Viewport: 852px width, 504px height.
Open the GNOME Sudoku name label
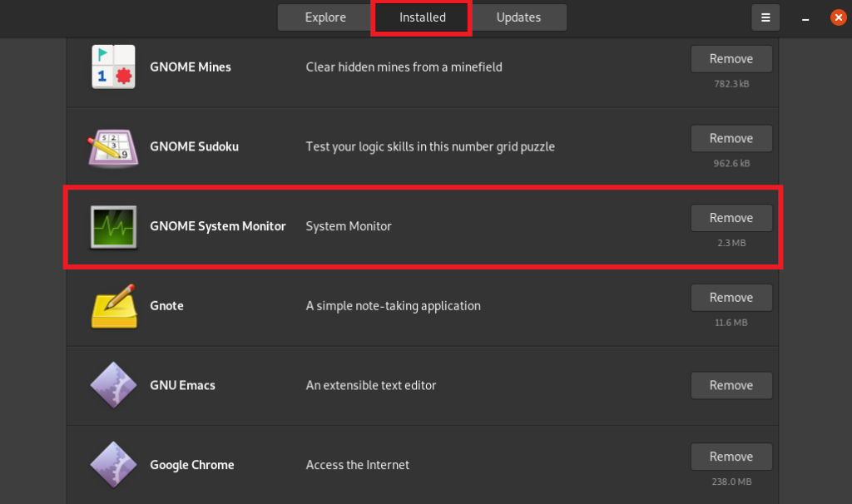(x=194, y=146)
